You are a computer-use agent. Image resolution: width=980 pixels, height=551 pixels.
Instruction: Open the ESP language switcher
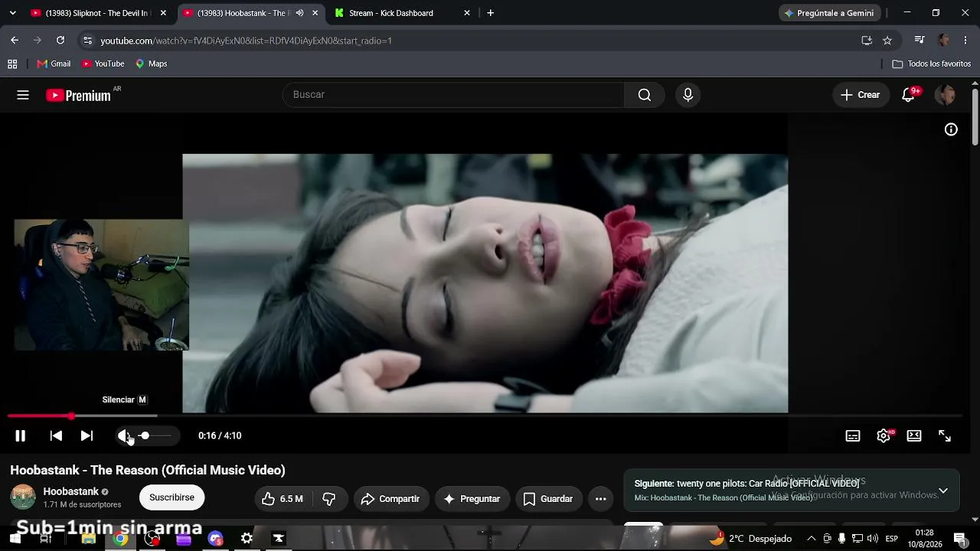tap(891, 539)
